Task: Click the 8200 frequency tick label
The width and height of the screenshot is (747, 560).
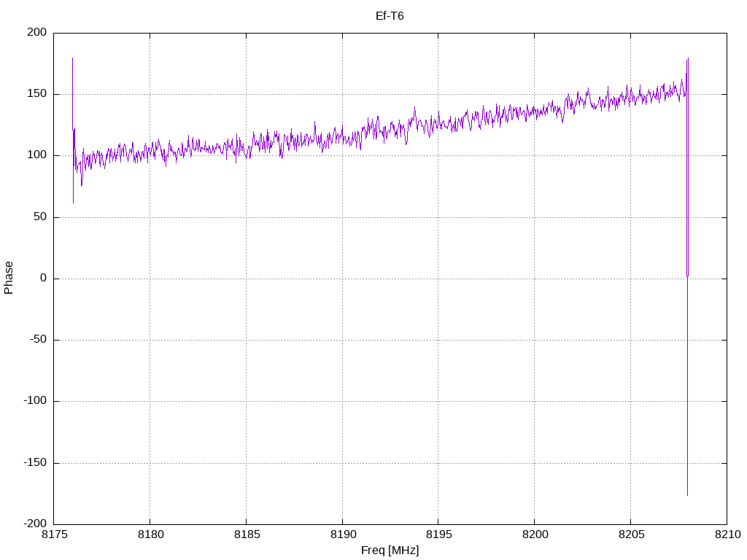Action: [534, 534]
